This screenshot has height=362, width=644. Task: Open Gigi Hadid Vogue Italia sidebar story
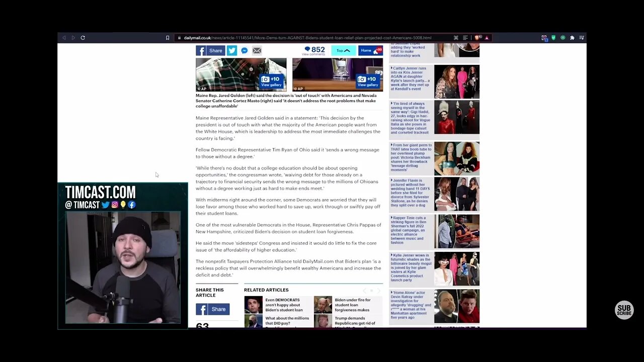(x=411, y=118)
